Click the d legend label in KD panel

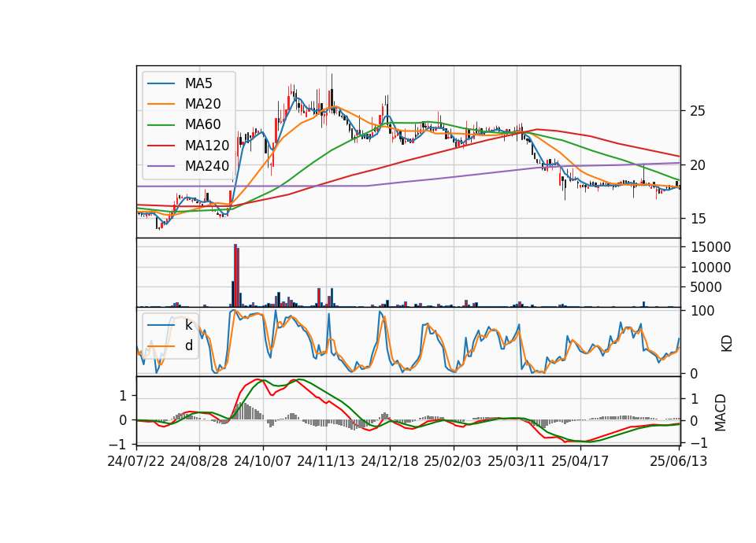[x=188, y=345]
